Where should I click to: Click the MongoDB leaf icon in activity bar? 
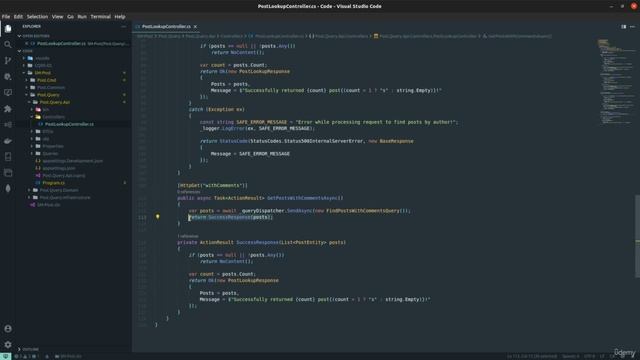(x=8, y=189)
